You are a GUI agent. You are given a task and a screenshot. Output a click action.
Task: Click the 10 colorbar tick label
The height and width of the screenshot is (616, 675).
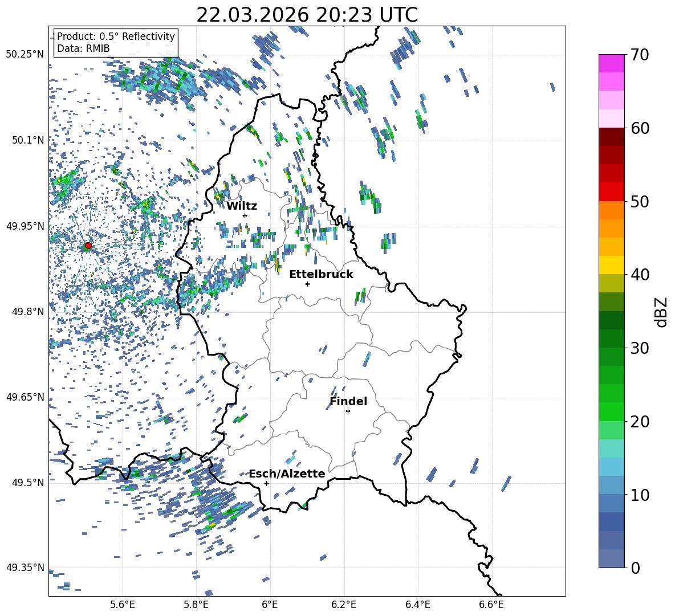point(639,495)
